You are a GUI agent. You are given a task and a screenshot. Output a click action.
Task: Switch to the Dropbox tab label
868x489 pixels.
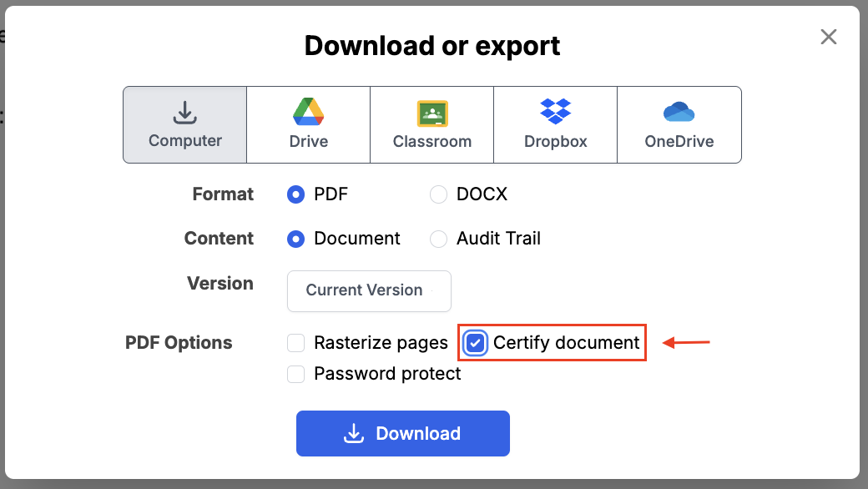click(555, 141)
